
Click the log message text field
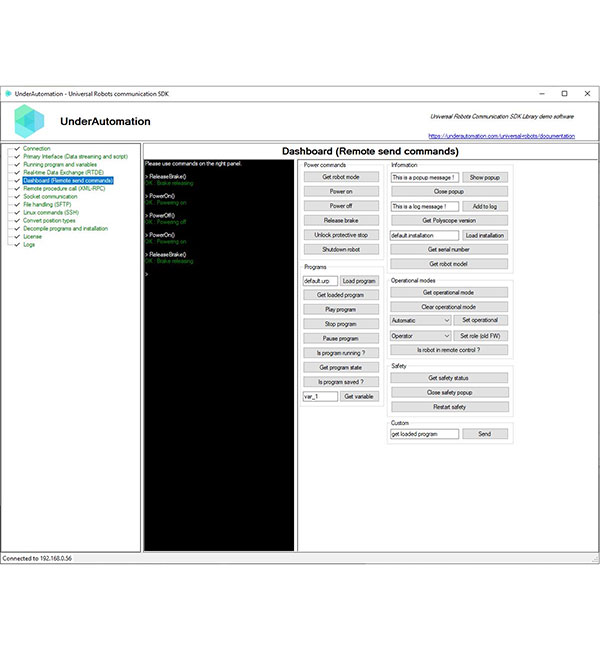pos(425,206)
